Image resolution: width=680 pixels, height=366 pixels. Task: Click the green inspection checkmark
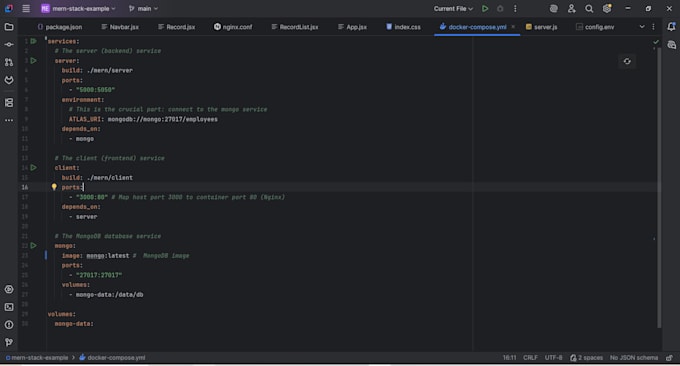pyautogui.click(x=656, y=42)
